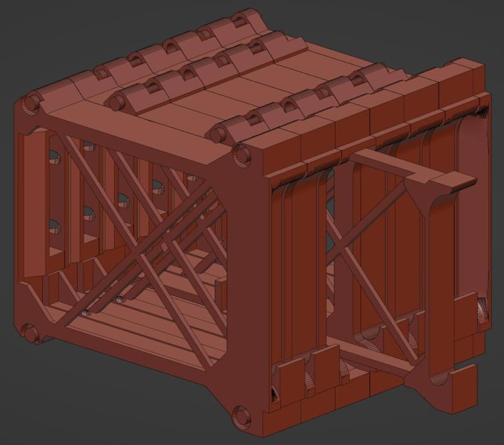
Task: Click the topmost rear hinge knuckle opening
Action: click(239, 23)
